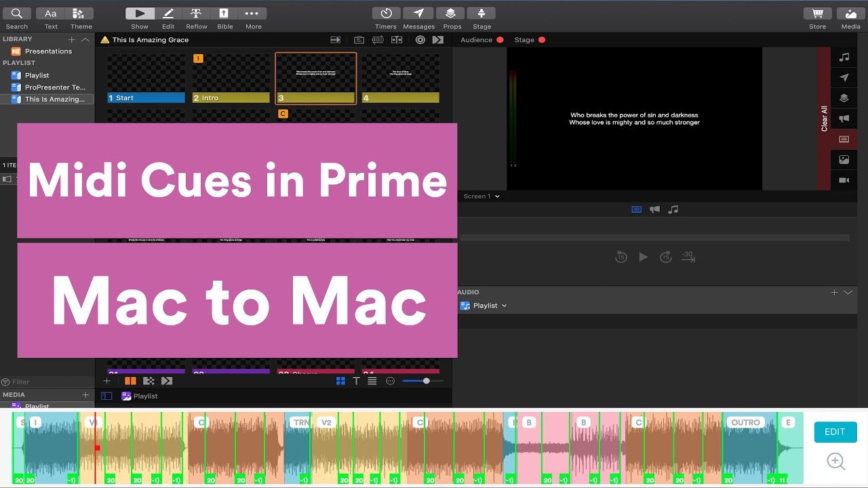Jump to last 30 seconds
868x488 pixels.
pyautogui.click(x=688, y=257)
